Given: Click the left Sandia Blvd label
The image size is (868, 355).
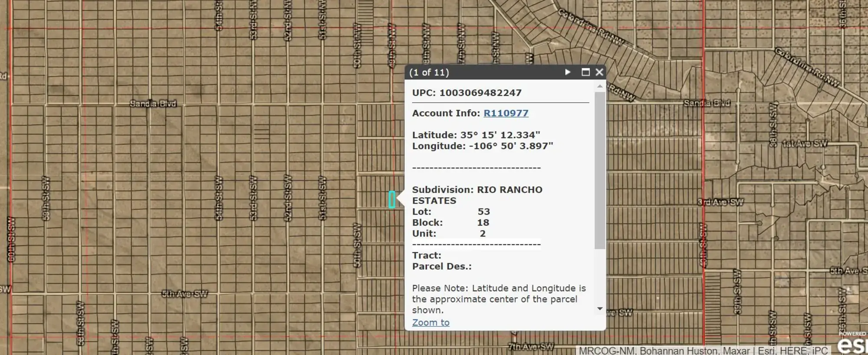Looking at the screenshot, I should tap(153, 104).
